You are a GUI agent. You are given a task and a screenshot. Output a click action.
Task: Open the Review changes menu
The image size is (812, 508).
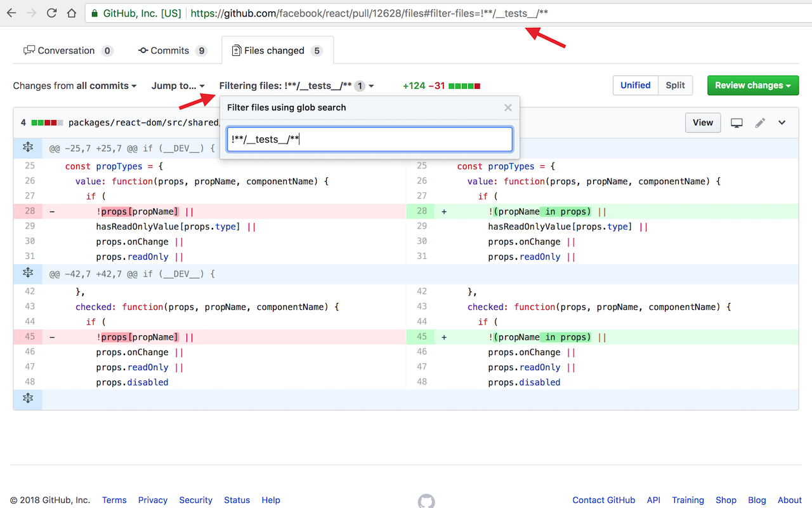coord(752,85)
